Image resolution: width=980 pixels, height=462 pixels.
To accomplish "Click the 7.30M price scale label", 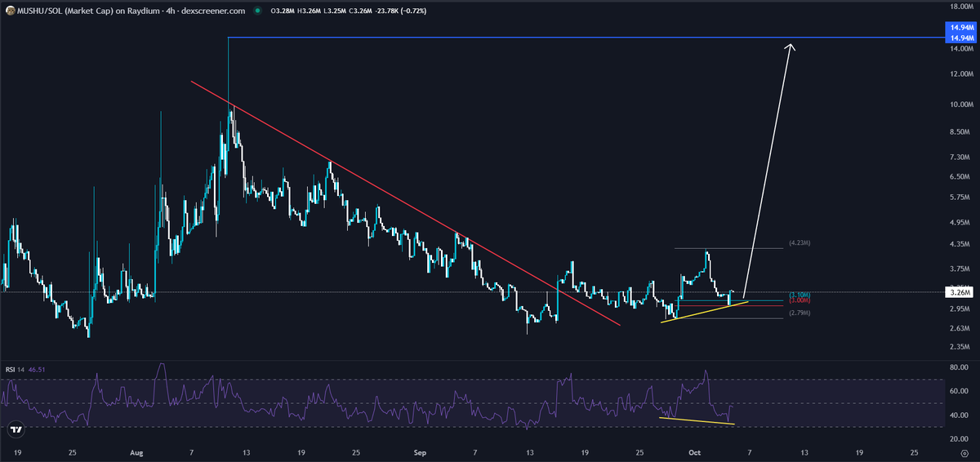I will point(959,157).
